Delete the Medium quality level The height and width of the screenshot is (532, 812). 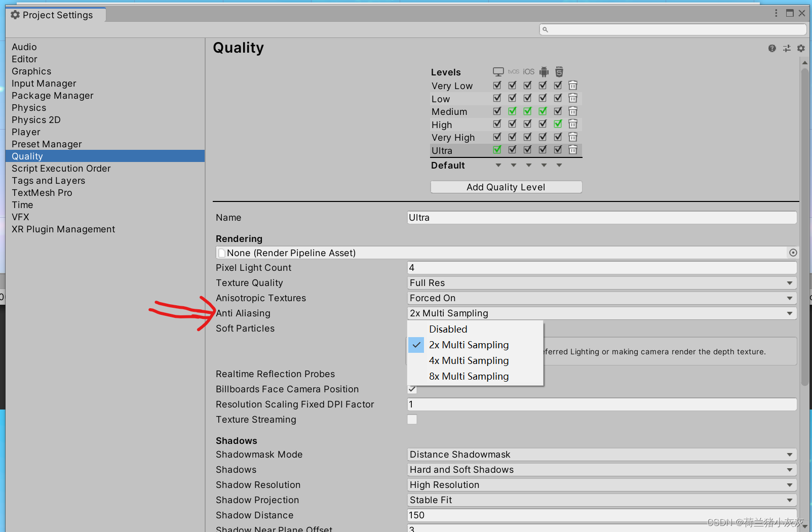point(573,111)
